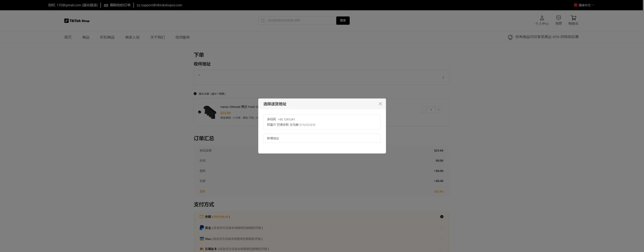Open the 商品 products menu item
This screenshot has height=252, width=644.
86,37
